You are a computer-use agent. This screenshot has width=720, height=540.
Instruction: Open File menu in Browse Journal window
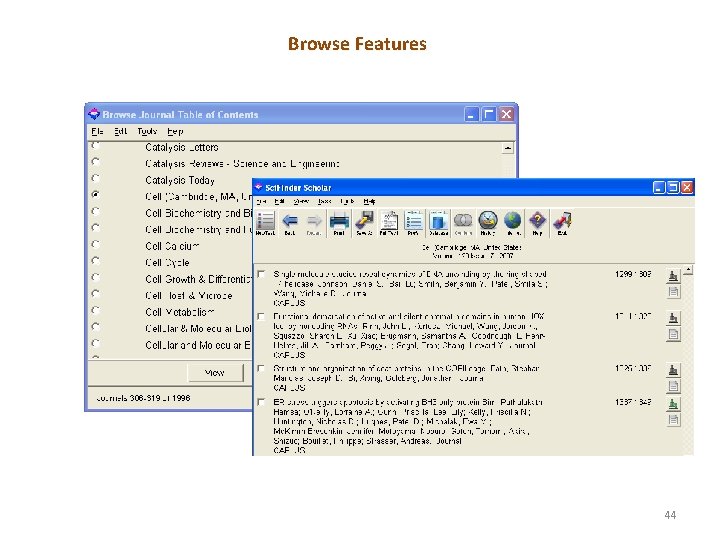point(97,131)
